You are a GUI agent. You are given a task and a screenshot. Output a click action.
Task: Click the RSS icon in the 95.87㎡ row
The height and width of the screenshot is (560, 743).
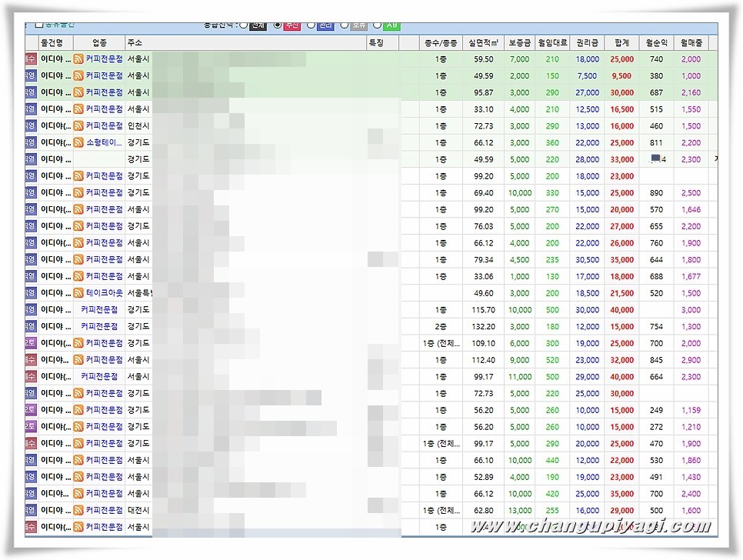click(78, 92)
